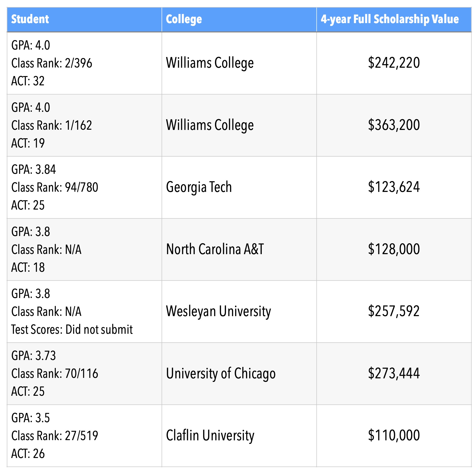Select the Wesleyan University cell
Image resolution: width=476 pixels, height=473 pixels.
218,311
